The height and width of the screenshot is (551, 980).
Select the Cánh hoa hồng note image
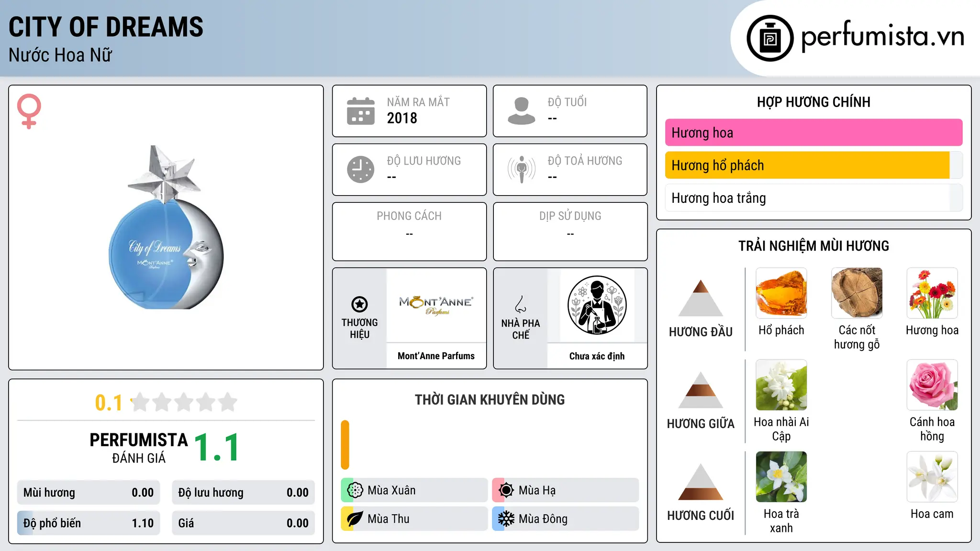[x=932, y=385]
